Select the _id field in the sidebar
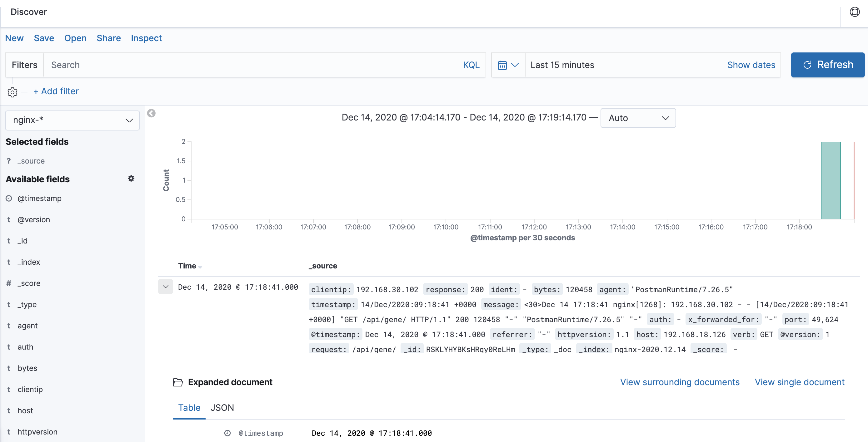The image size is (868, 442). coord(22,241)
